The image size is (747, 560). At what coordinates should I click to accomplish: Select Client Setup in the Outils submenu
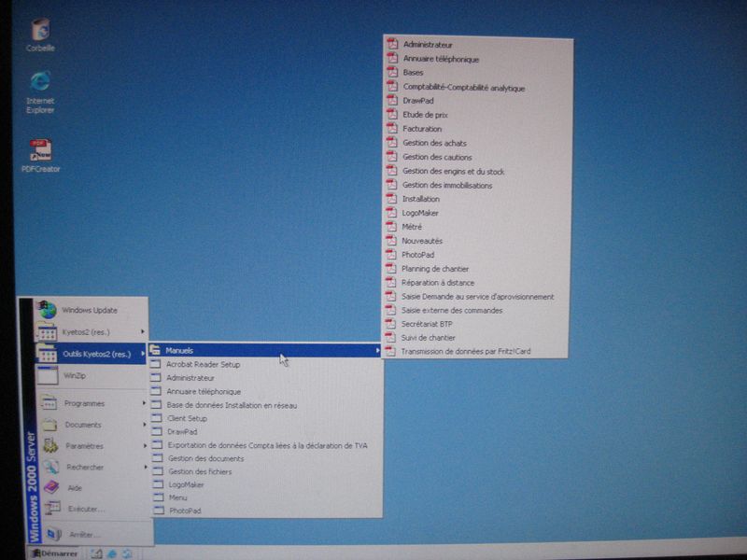265,418
